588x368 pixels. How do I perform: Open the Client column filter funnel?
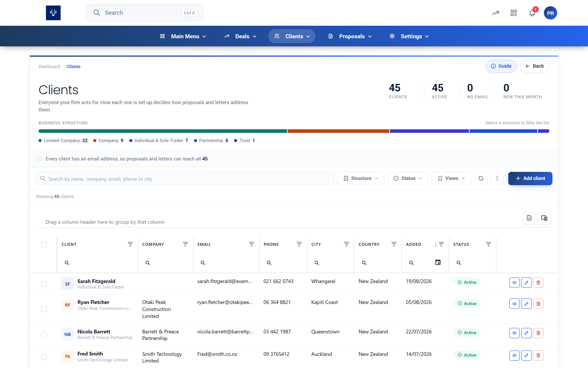pyautogui.click(x=130, y=244)
